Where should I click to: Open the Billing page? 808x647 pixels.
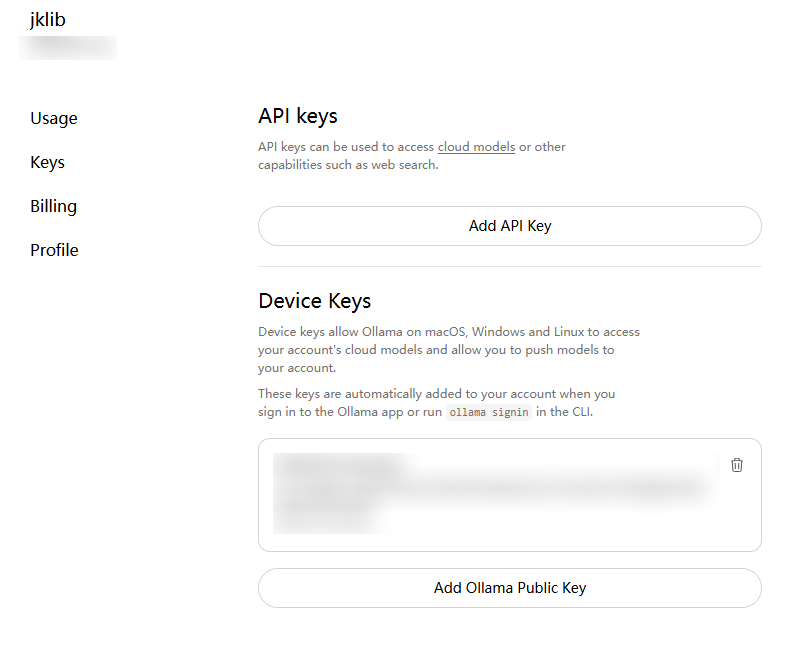click(x=54, y=206)
